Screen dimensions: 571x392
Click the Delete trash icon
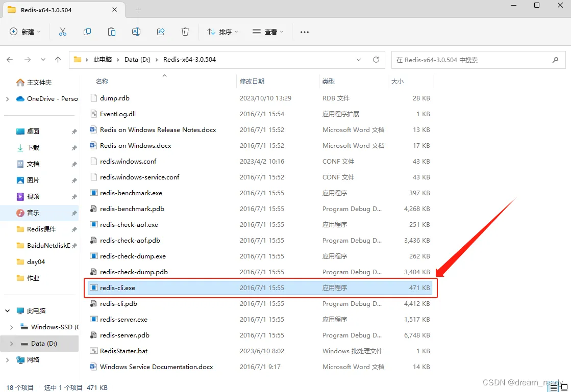(x=185, y=32)
